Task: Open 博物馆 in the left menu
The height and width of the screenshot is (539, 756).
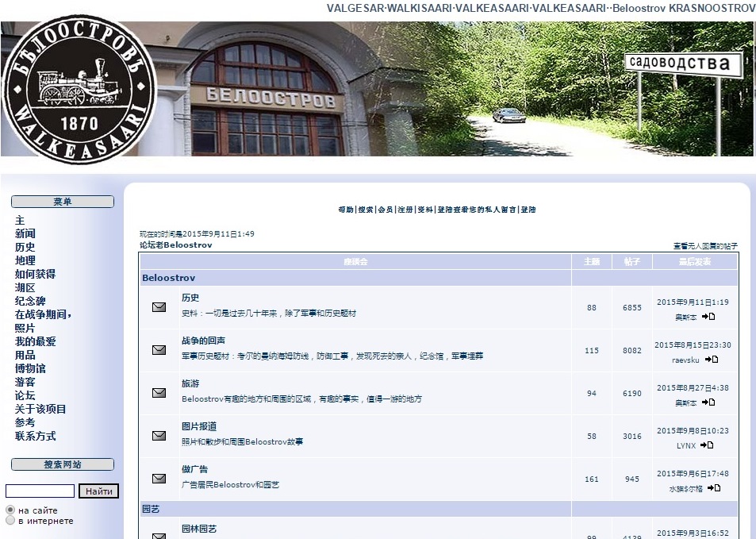Action: (x=30, y=368)
